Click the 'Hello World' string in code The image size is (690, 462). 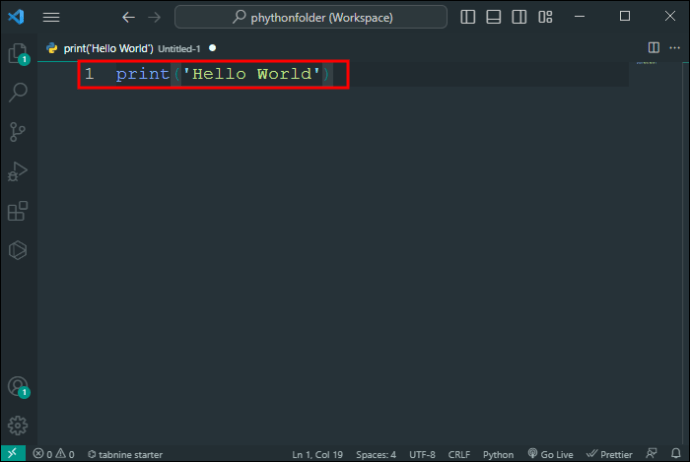pyautogui.click(x=251, y=74)
